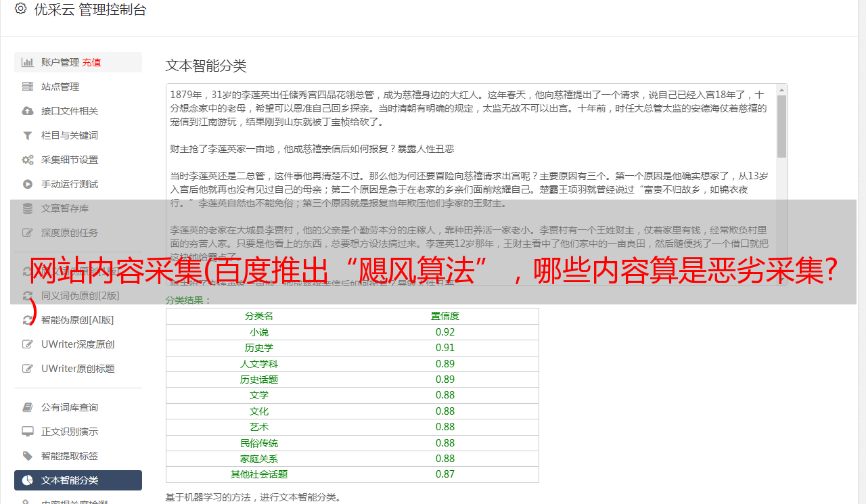Open the red 充值 recharge link
Viewport: 866px width, 504px height.
(91, 62)
